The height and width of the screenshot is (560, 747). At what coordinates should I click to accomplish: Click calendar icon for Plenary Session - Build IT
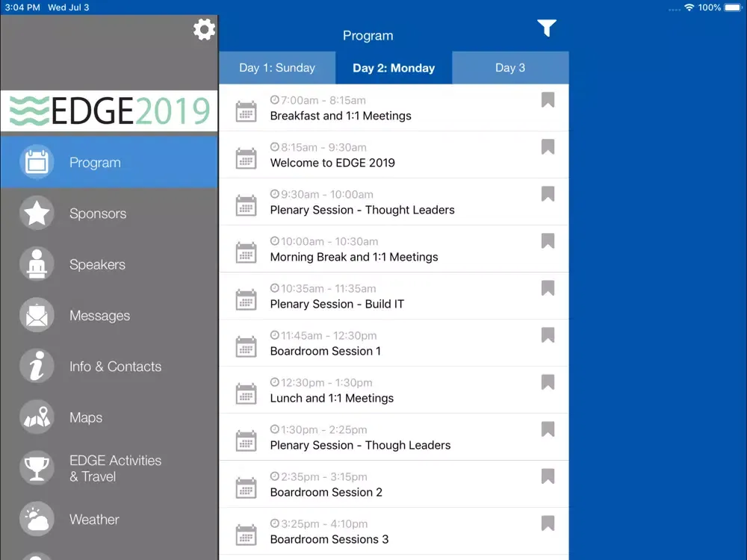click(x=247, y=299)
